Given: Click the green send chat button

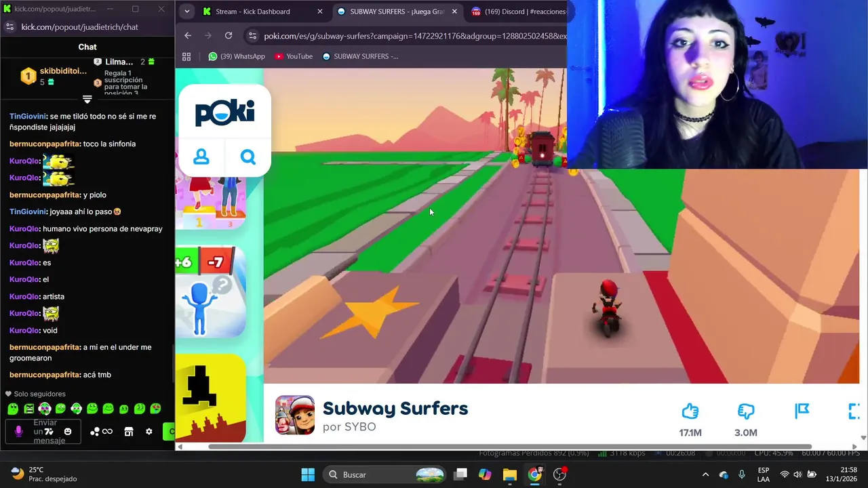Looking at the screenshot, I should coord(169,432).
